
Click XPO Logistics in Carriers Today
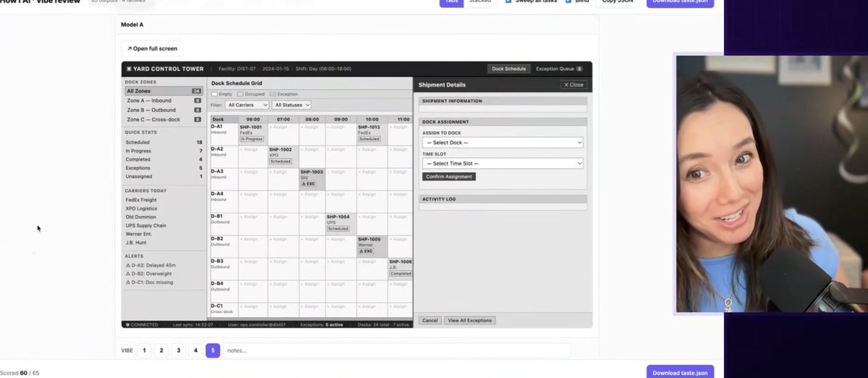coord(141,209)
